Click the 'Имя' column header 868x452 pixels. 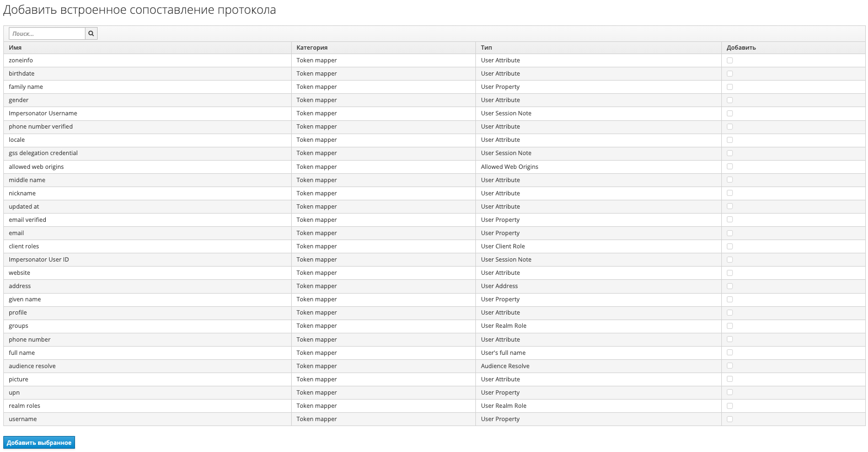15,47
